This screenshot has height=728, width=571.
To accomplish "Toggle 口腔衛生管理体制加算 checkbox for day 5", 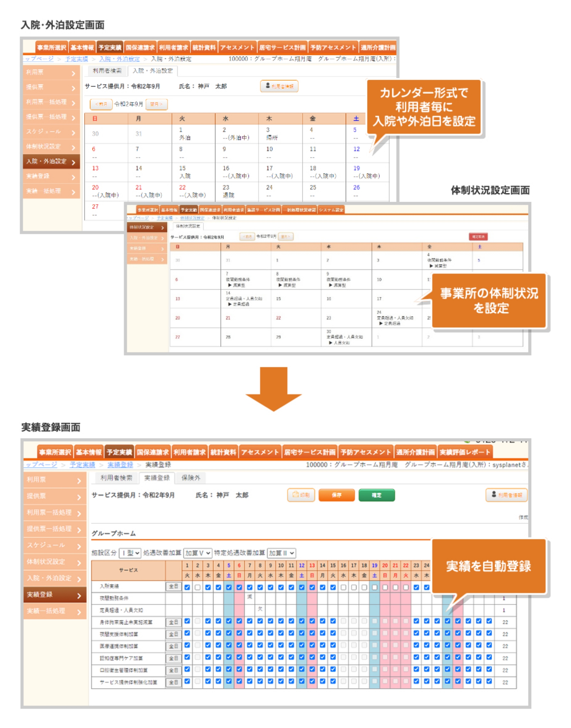I will tap(229, 669).
